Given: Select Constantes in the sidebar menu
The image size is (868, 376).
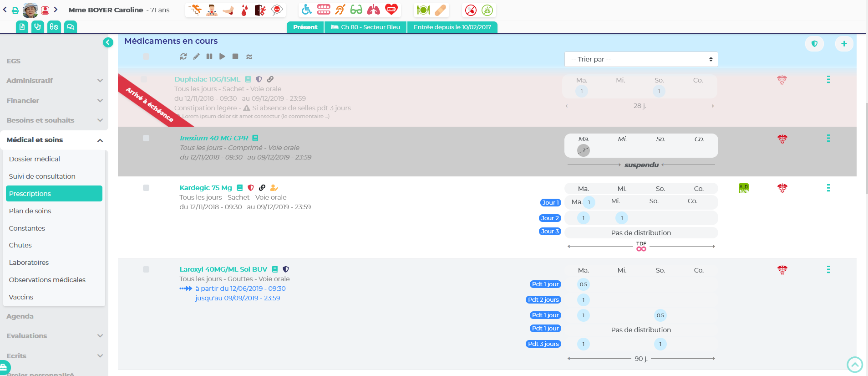Looking at the screenshot, I should click(x=27, y=228).
